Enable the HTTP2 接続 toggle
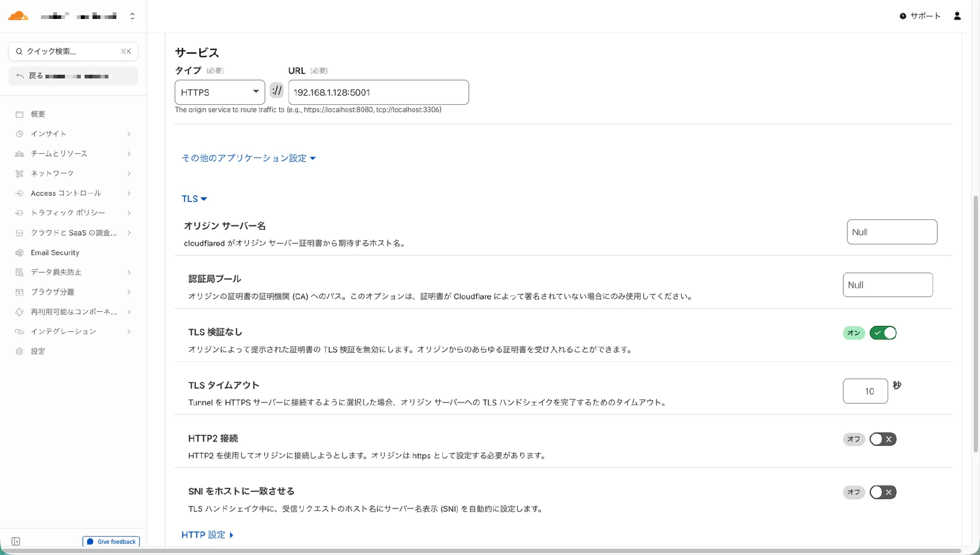The height and width of the screenshot is (555, 980). click(883, 439)
